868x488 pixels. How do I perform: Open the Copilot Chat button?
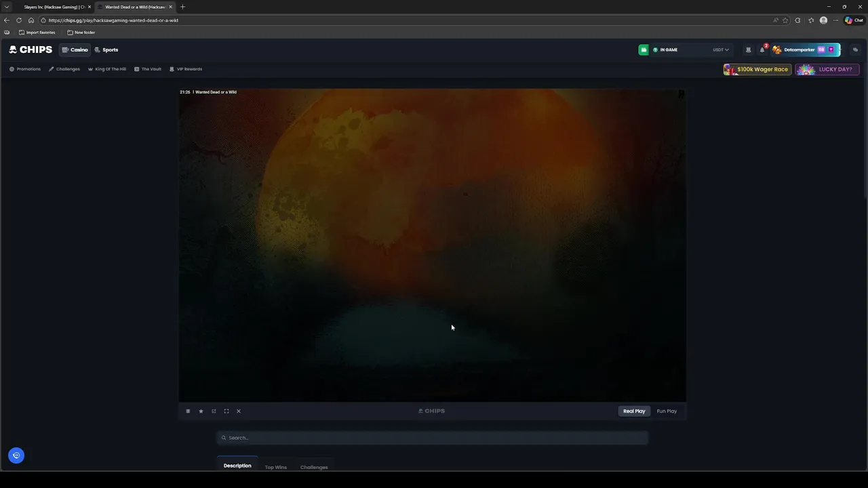(x=853, y=20)
